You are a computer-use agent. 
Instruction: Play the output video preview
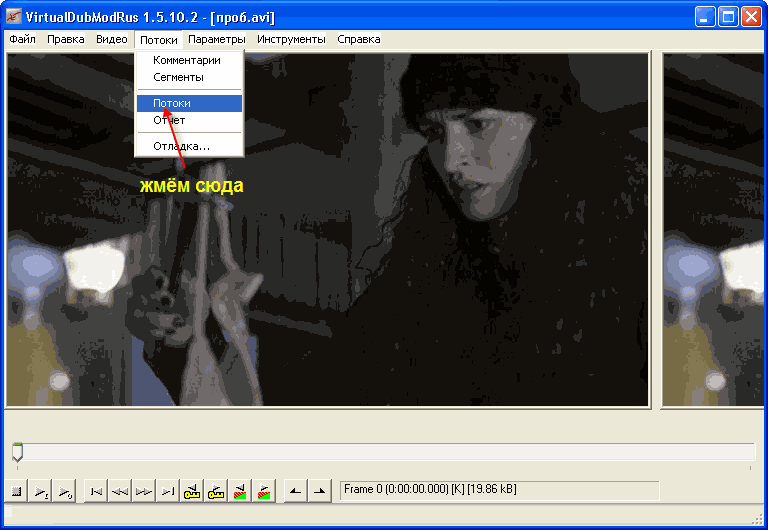[x=64, y=491]
